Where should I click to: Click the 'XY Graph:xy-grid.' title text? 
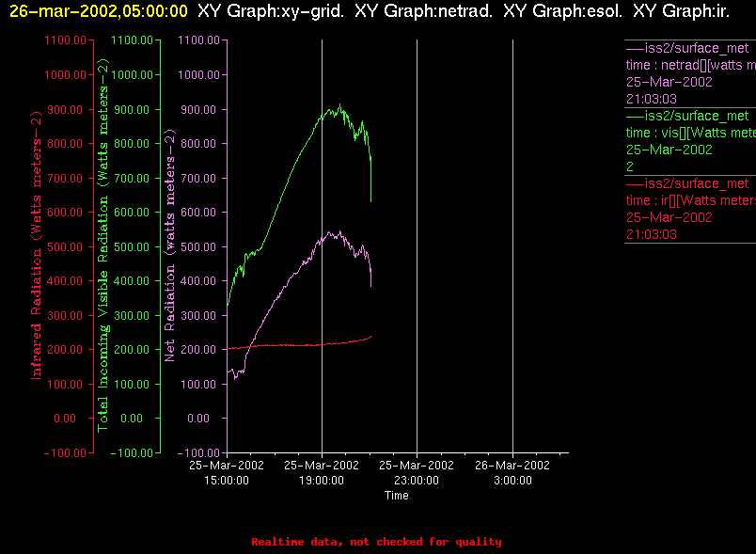(x=271, y=11)
